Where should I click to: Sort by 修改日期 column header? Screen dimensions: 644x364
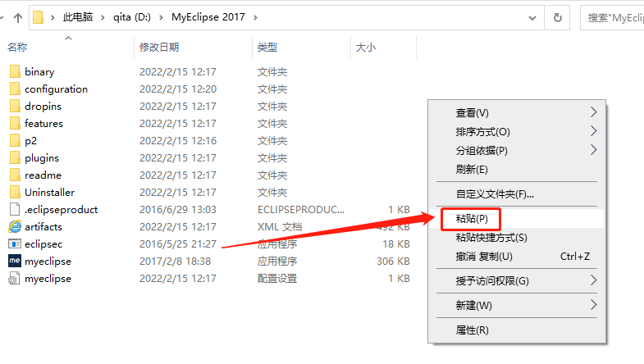[x=159, y=48]
